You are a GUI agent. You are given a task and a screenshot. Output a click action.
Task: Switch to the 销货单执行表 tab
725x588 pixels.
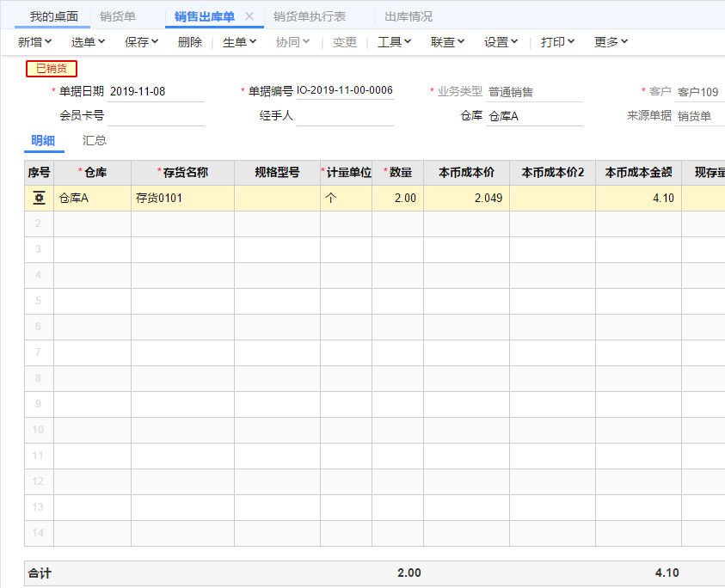click(310, 16)
